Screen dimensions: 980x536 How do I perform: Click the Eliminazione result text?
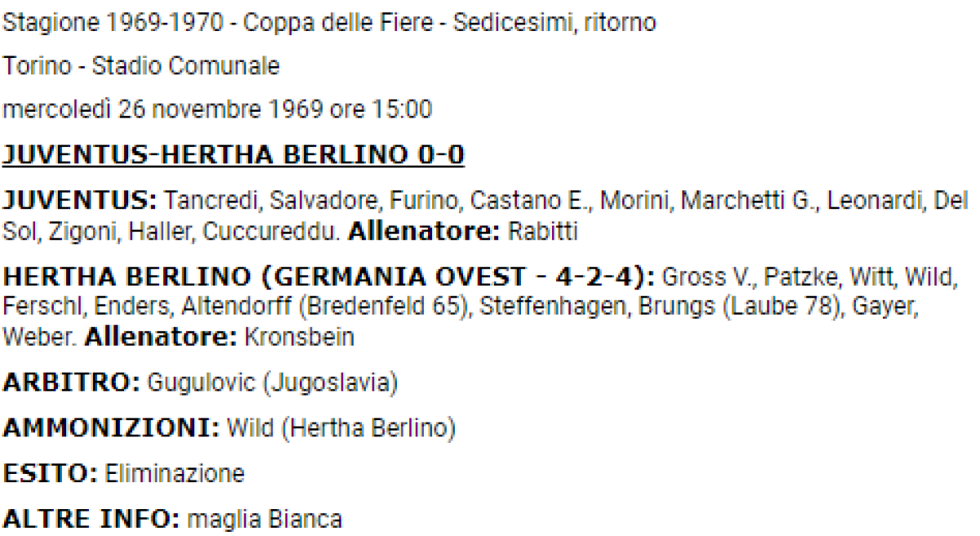pyautogui.click(x=174, y=473)
